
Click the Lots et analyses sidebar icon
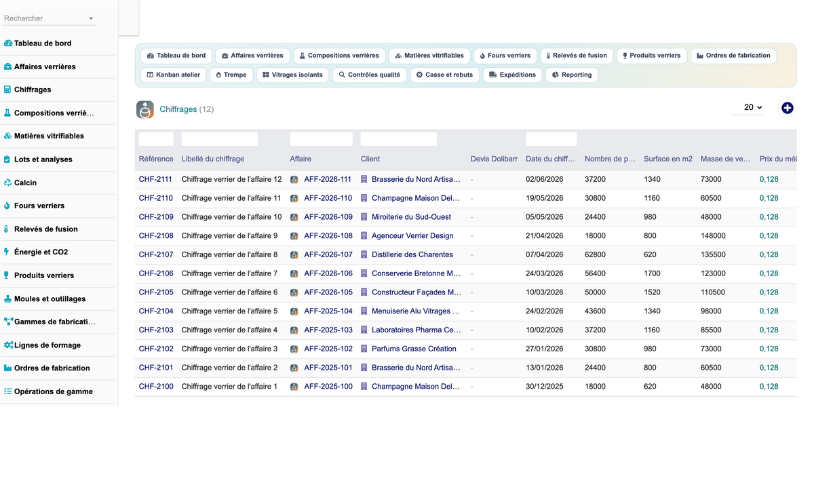(x=7, y=159)
